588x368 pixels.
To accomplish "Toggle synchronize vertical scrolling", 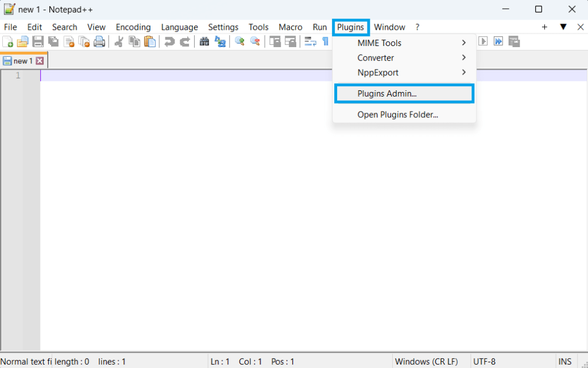I will pos(274,41).
